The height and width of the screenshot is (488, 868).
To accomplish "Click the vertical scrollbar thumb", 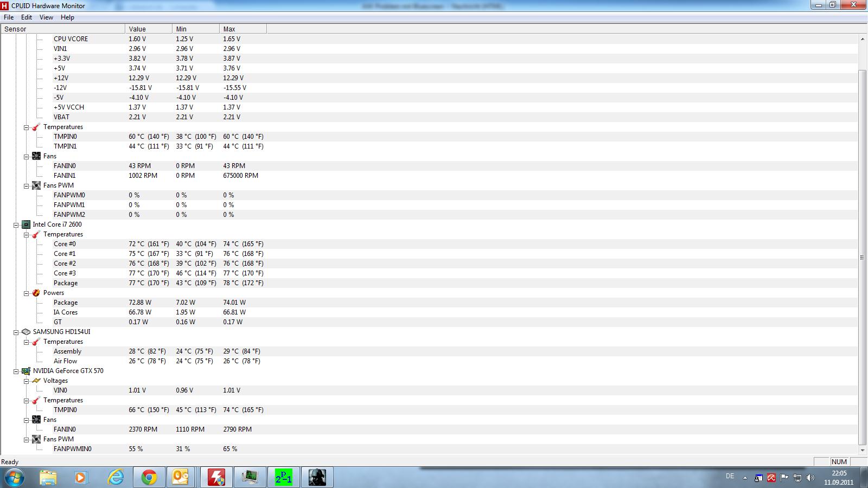I will point(863,258).
